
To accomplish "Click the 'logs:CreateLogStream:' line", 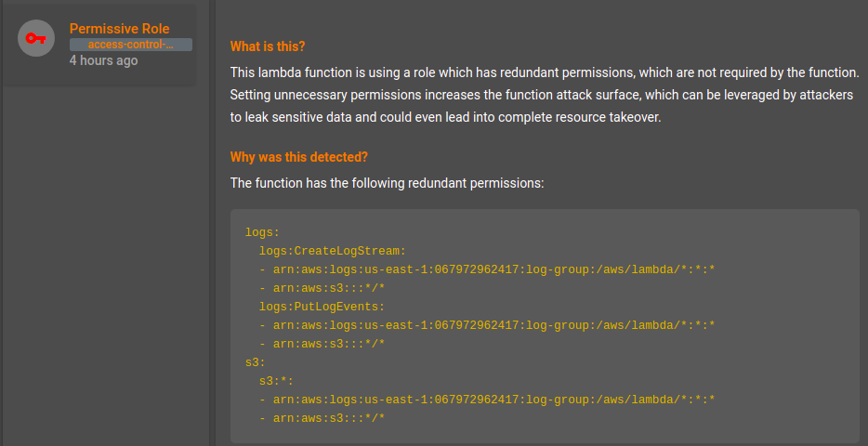I will 332,251.
